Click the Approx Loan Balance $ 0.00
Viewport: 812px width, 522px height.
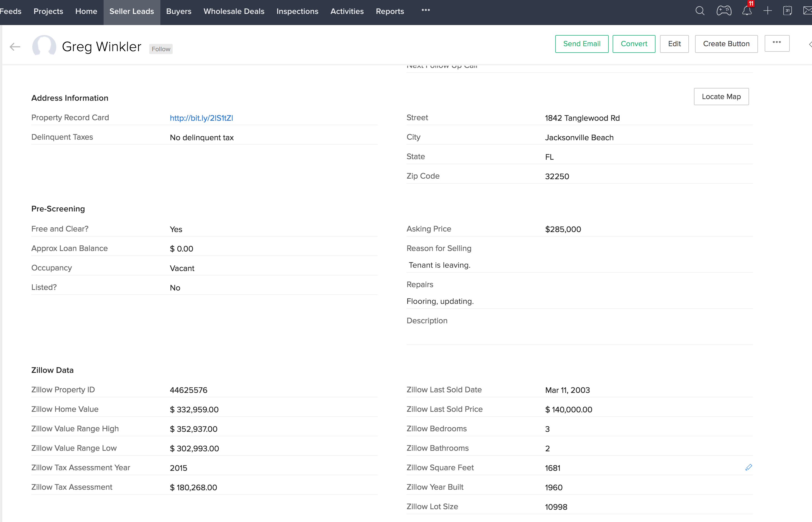tap(182, 249)
